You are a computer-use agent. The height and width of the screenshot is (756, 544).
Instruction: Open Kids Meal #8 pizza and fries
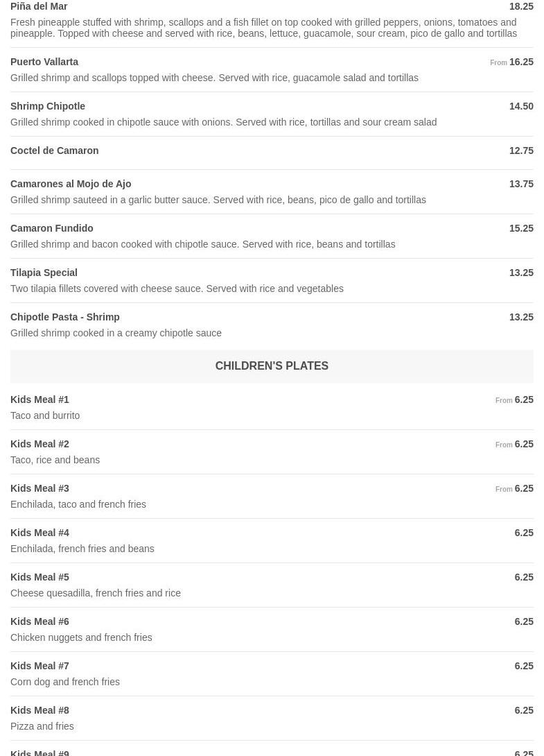click(x=40, y=710)
